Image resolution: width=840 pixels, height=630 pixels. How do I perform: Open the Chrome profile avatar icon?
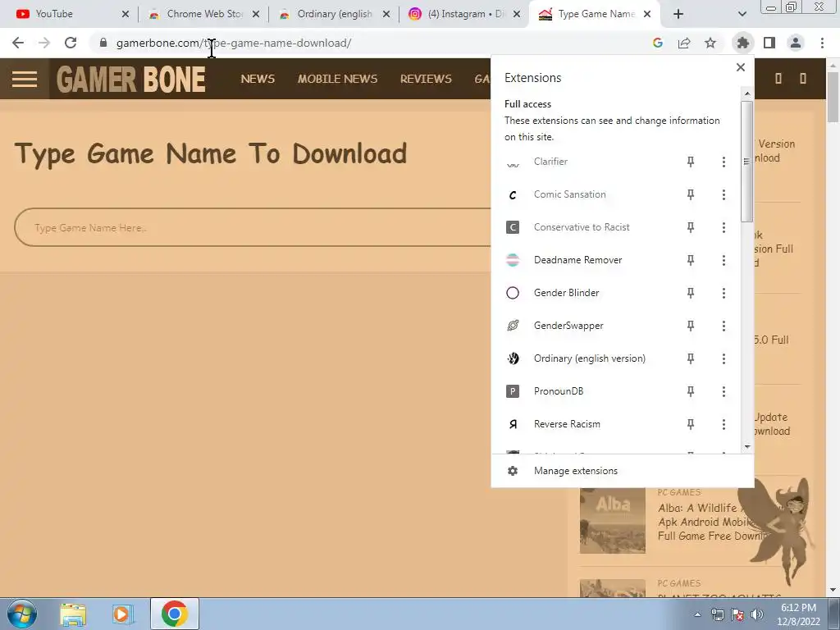point(796,43)
